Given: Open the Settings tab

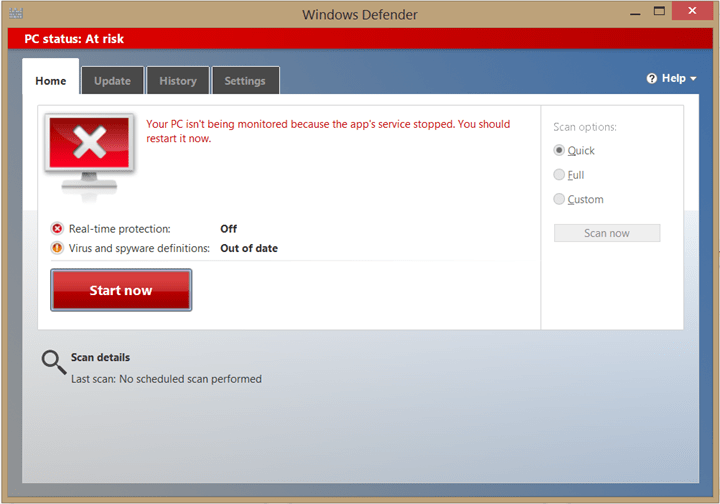Looking at the screenshot, I should click(x=245, y=81).
